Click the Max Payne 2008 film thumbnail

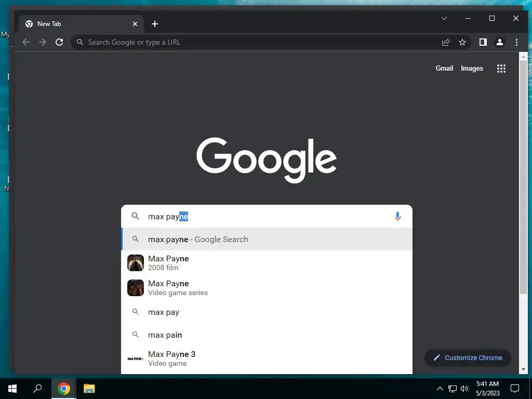pos(136,263)
